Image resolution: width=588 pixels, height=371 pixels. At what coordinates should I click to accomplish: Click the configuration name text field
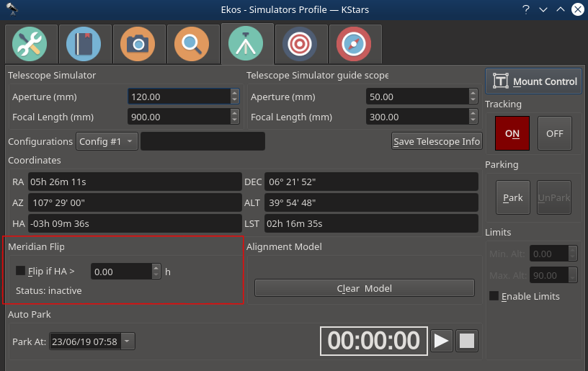[x=203, y=141]
